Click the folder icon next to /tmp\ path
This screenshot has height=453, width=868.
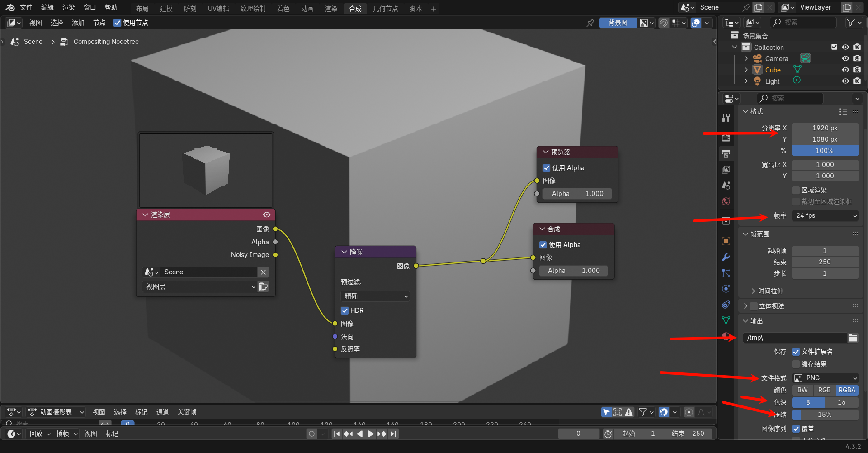pyautogui.click(x=853, y=338)
